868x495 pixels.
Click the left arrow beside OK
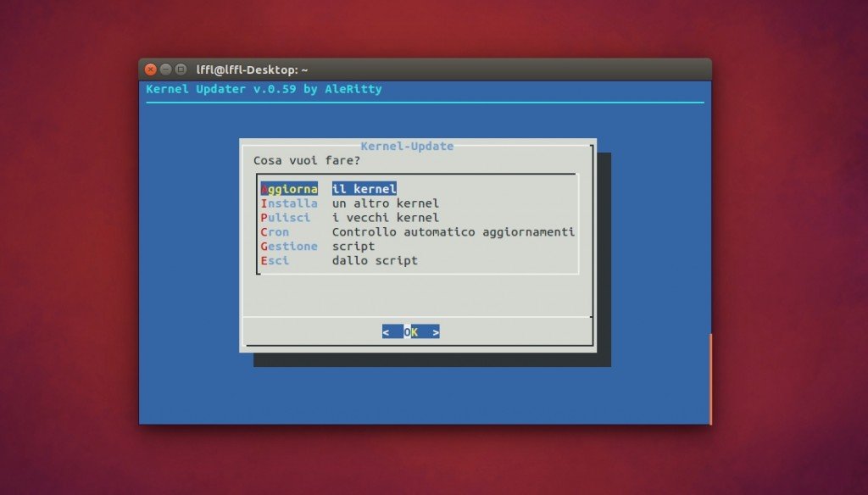point(388,331)
